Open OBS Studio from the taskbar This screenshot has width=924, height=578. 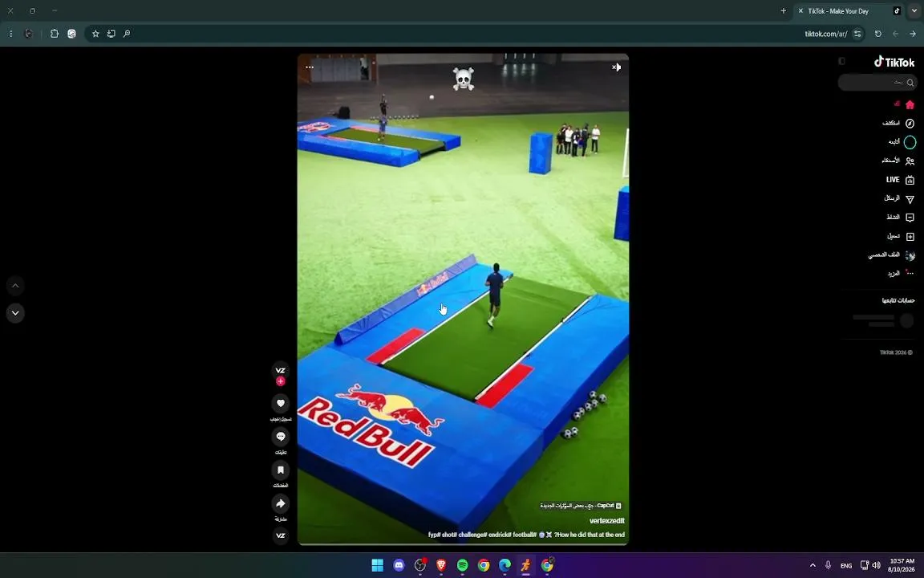pyautogui.click(x=420, y=565)
